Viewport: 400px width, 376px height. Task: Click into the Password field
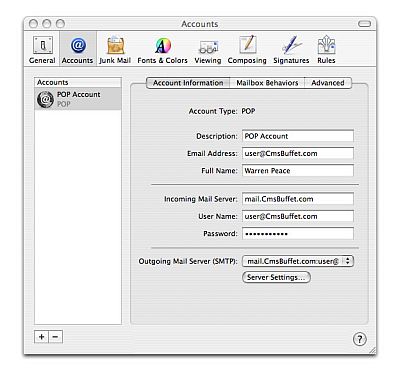coord(298,234)
